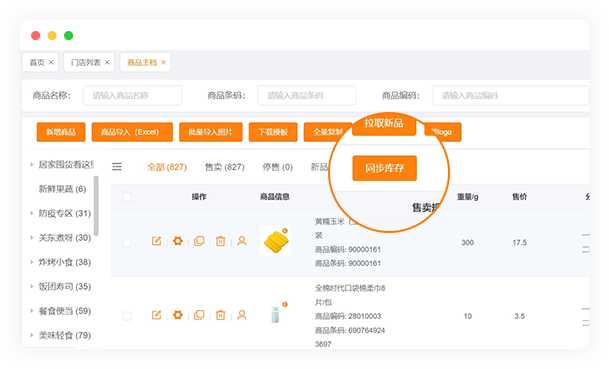
Task: Click the 全量复制 button
Action: [x=328, y=132]
